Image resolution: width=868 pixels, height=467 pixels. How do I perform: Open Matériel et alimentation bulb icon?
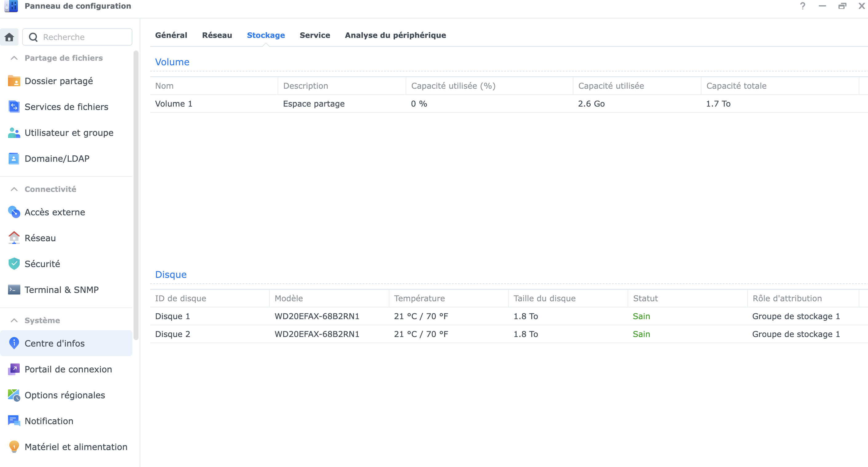coord(14,447)
